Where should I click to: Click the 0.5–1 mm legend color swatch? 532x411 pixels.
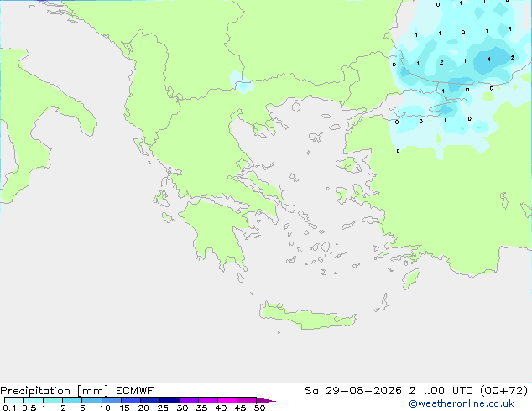[x=34, y=400]
